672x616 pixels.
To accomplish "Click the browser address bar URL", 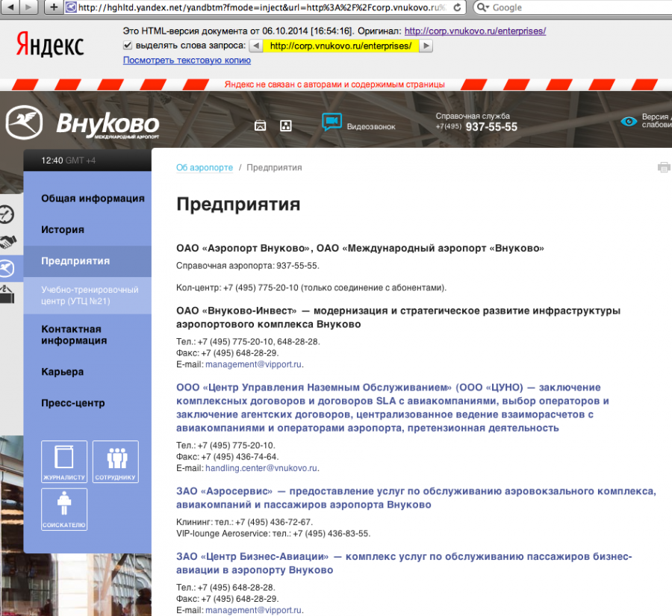I will (x=261, y=7).
